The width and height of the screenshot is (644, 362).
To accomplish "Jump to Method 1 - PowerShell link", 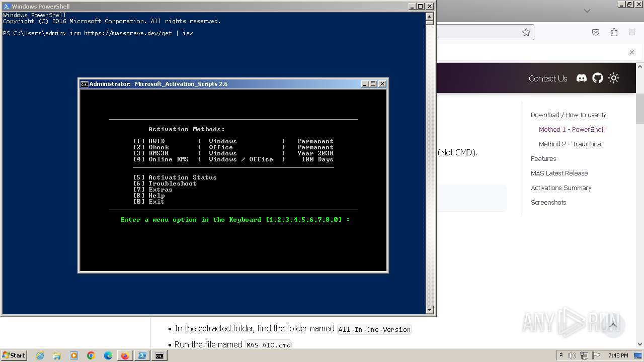I will [572, 129].
